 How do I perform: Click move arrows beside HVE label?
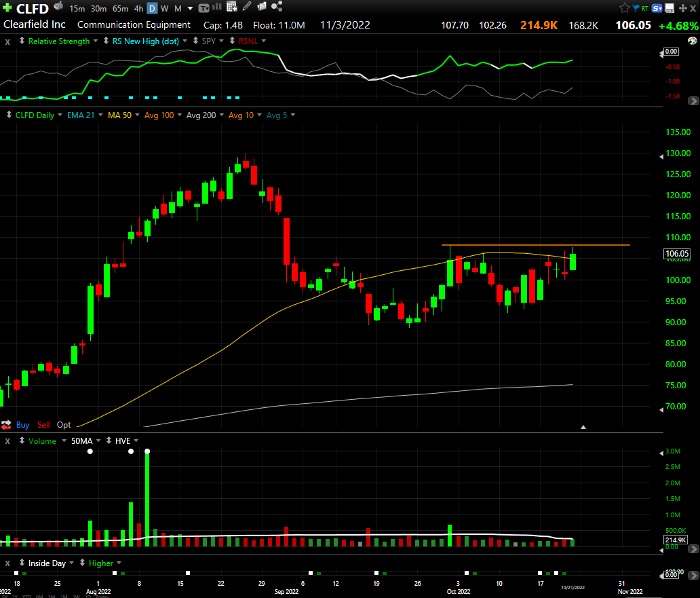click(x=109, y=441)
